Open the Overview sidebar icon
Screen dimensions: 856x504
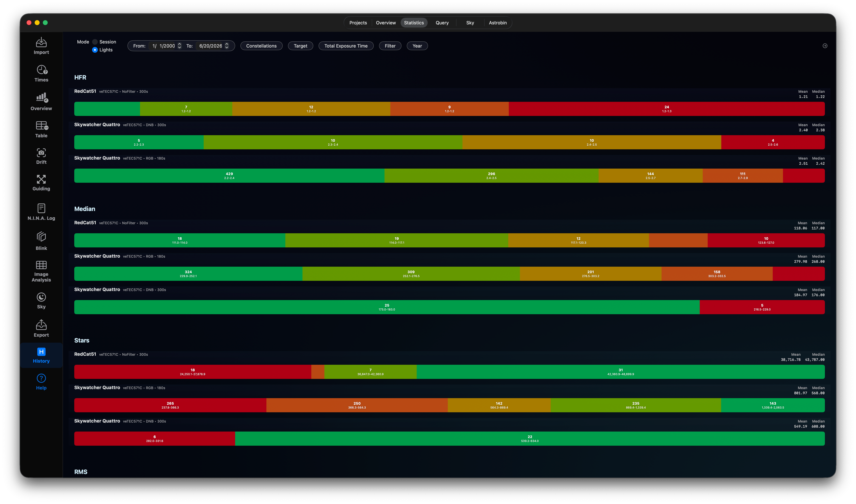(x=41, y=102)
